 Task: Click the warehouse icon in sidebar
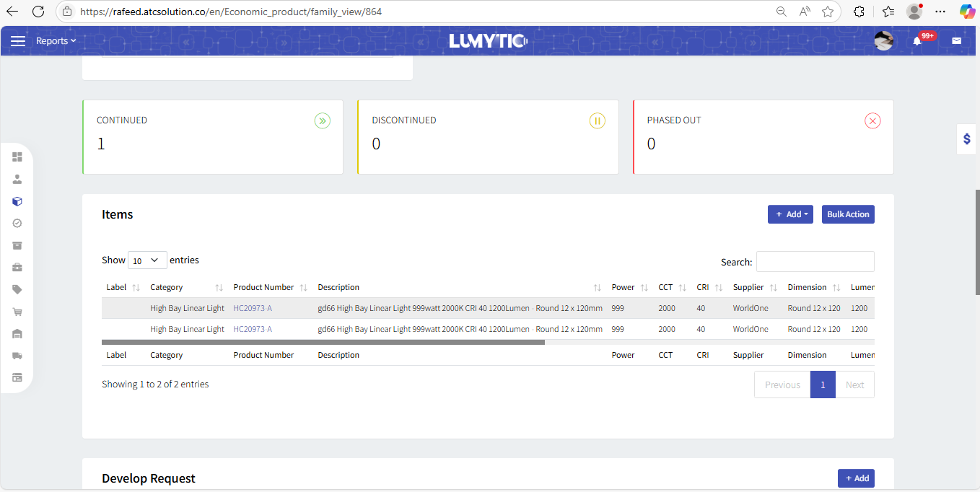point(17,333)
